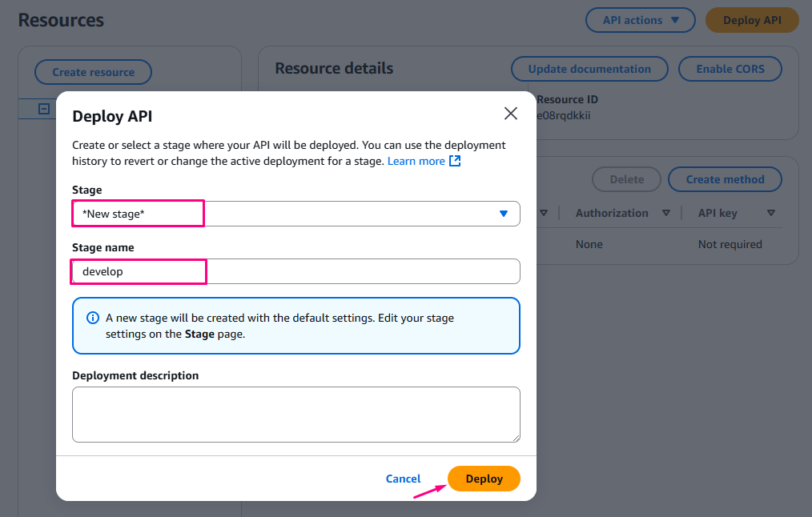Open the Stage dropdown arrow
The image size is (812, 517).
pos(504,214)
